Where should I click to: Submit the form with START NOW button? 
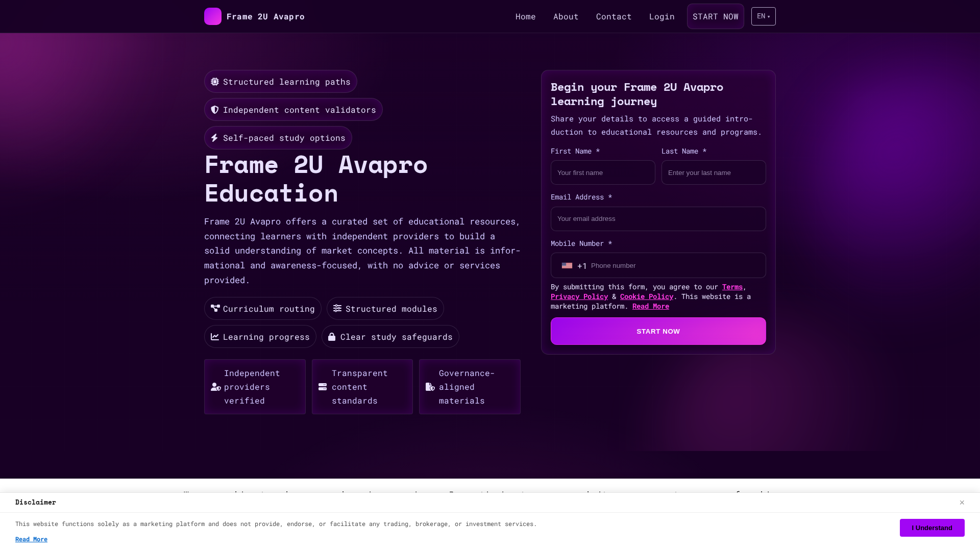point(658,331)
